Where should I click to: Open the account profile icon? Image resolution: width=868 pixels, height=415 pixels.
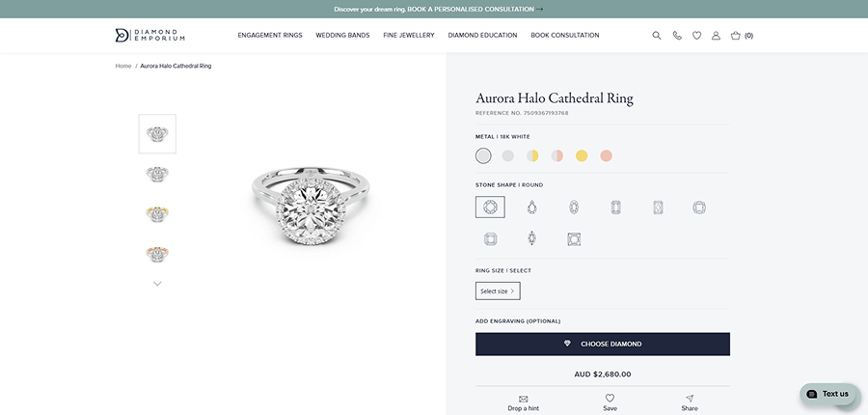point(716,36)
